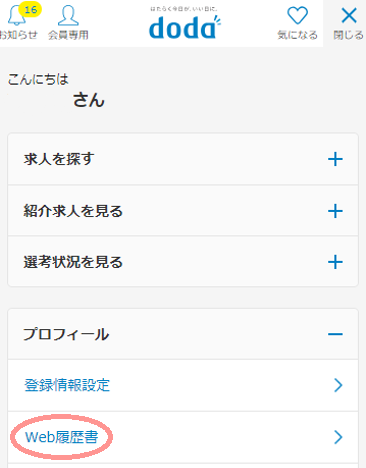The image size is (366, 468).
Task: Open the お知らせ notifications bell icon
Action: point(16,16)
